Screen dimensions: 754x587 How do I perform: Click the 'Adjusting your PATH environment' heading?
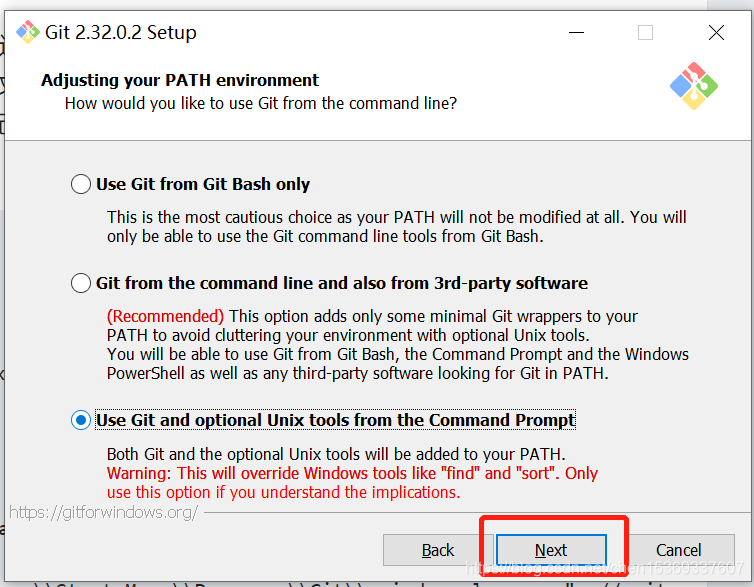(x=180, y=80)
